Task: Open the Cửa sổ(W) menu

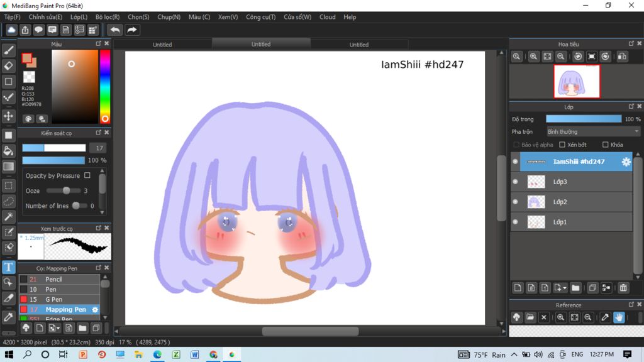Action: [x=297, y=17]
